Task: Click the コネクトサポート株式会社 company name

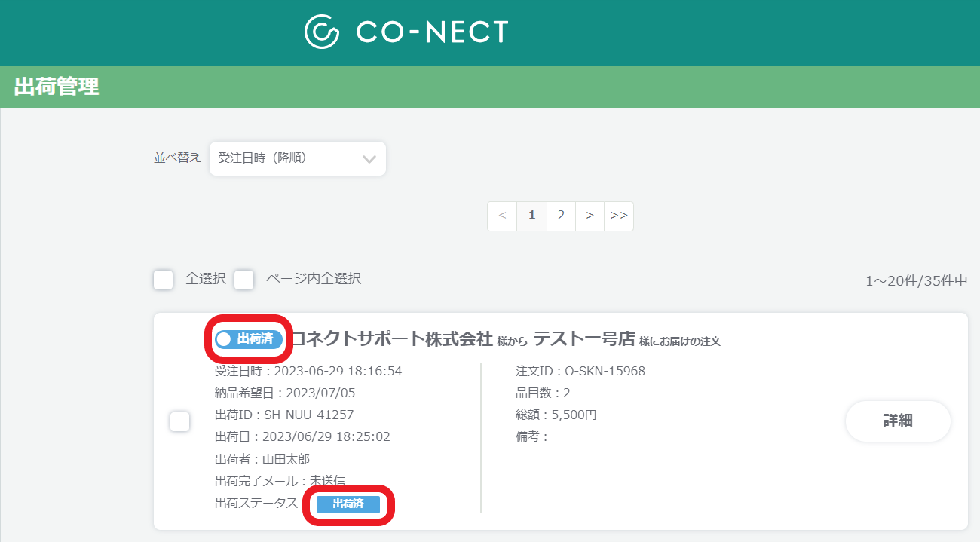Action: point(391,339)
